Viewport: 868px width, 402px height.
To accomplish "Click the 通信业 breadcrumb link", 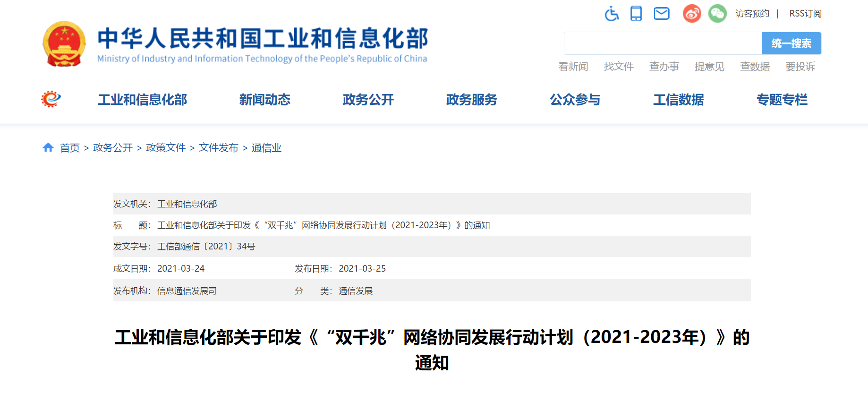I will [x=266, y=148].
